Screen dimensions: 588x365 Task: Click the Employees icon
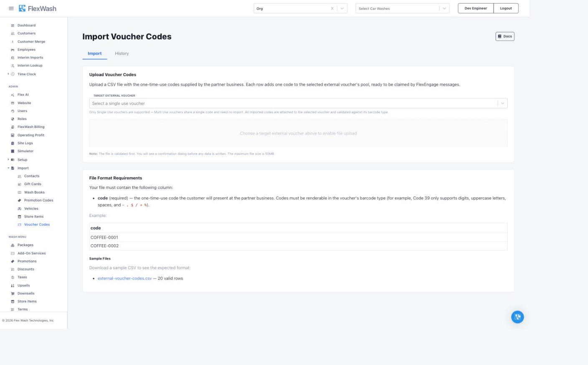[x=13, y=50]
